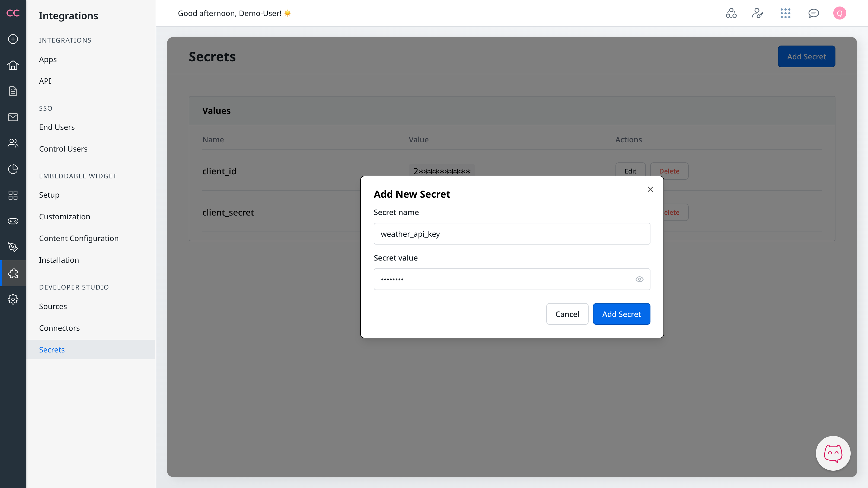Click the plus circle create icon

[x=13, y=39]
